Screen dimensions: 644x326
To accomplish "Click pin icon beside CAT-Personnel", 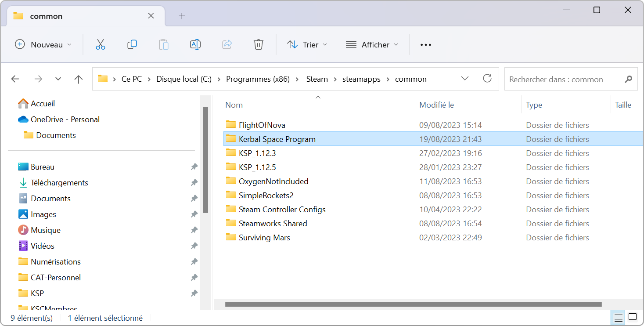I will pyautogui.click(x=194, y=278).
